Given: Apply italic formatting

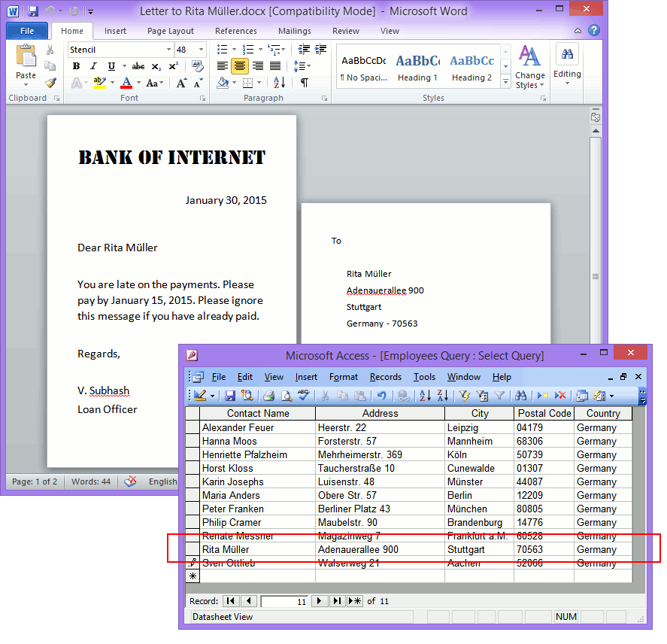Looking at the screenshot, I should (93, 65).
